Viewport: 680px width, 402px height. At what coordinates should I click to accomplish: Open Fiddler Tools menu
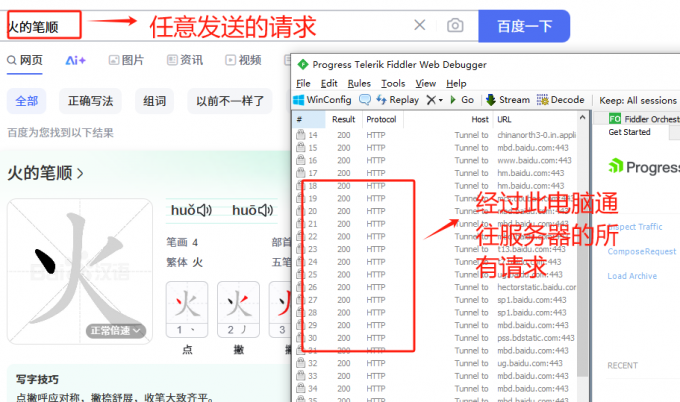(393, 83)
